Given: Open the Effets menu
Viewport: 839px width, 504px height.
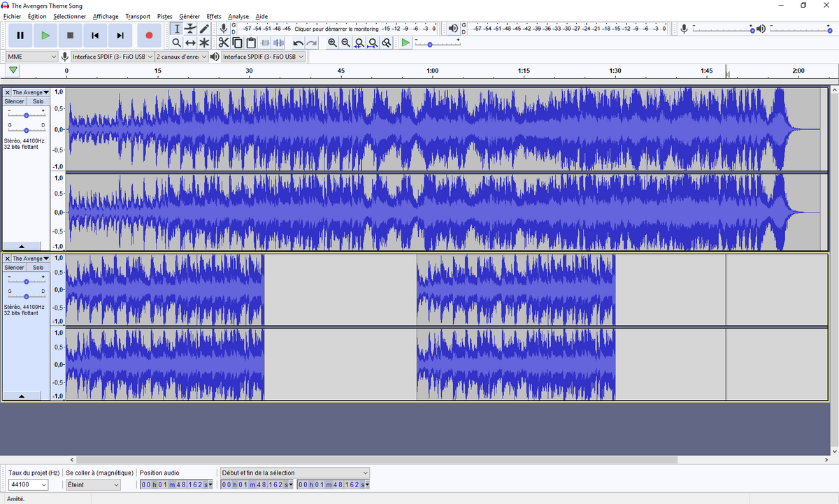Looking at the screenshot, I should click(214, 16).
